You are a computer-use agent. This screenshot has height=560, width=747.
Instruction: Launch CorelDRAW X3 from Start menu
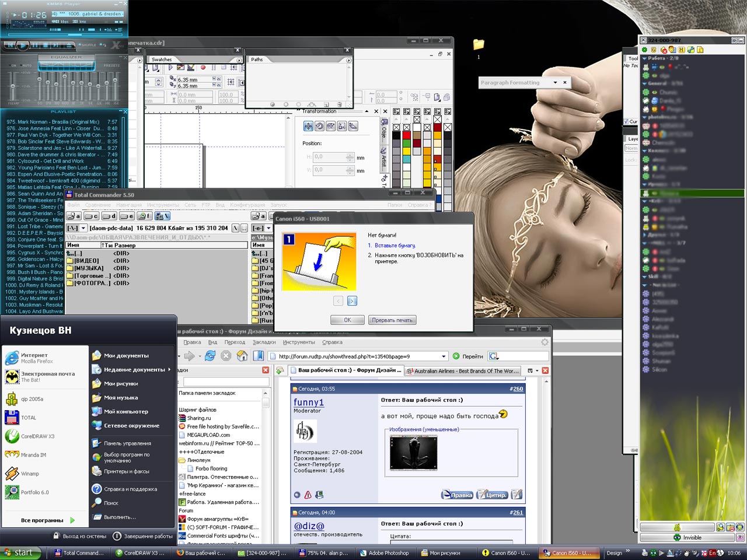tap(30, 436)
